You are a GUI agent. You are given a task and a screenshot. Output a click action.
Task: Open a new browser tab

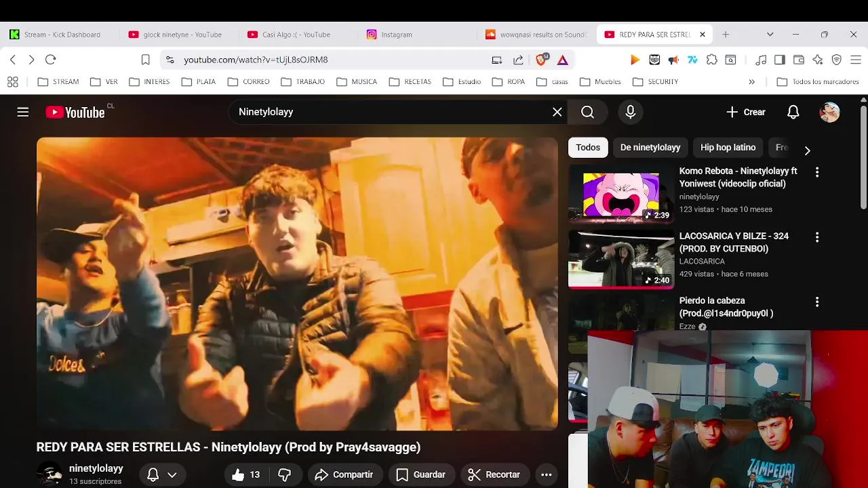726,35
